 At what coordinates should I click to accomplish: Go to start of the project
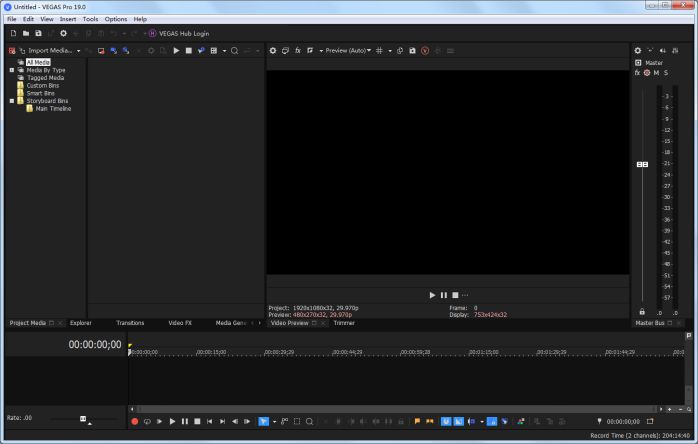point(209,421)
